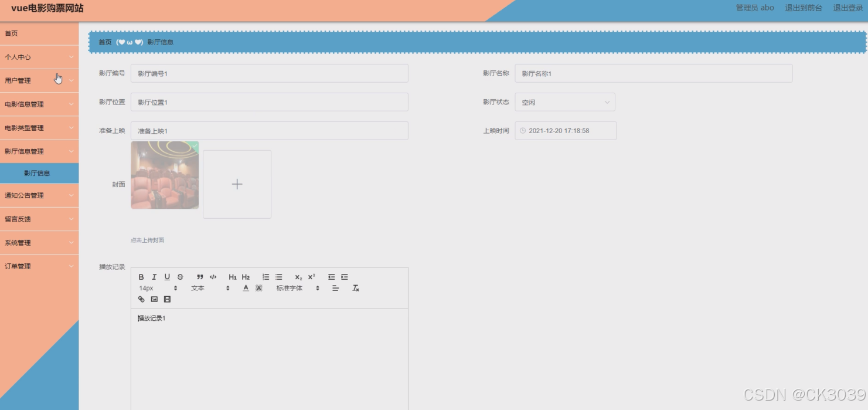The image size is (868, 410).
Task: Expand the 电影信息管理 sidebar menu
Action: point(39,104)
